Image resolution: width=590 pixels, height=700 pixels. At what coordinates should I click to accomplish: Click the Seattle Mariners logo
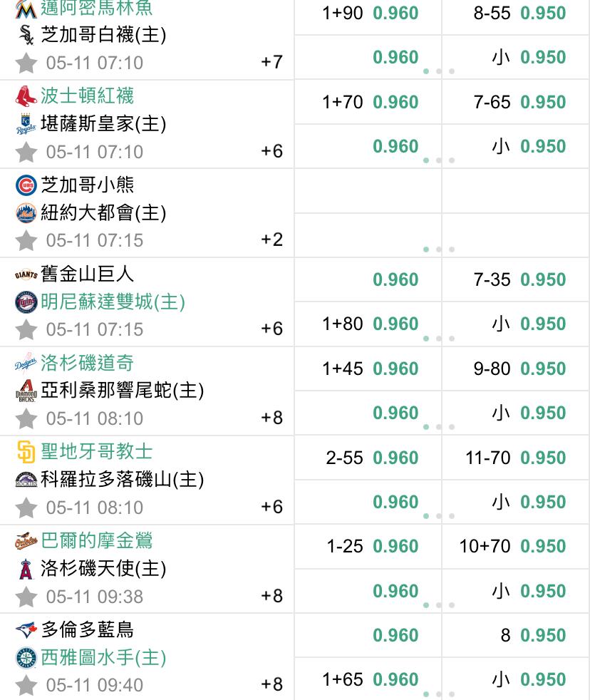coord(26,658)
